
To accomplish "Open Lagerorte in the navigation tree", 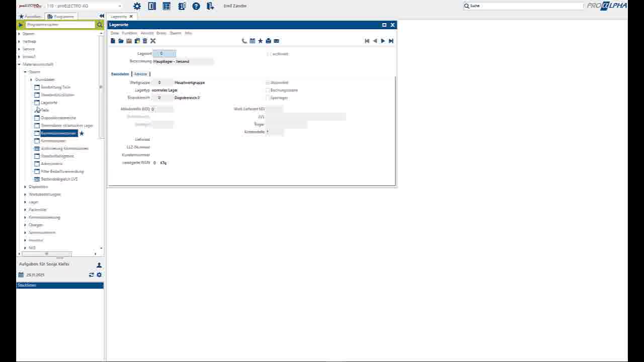I will [49, 103].
